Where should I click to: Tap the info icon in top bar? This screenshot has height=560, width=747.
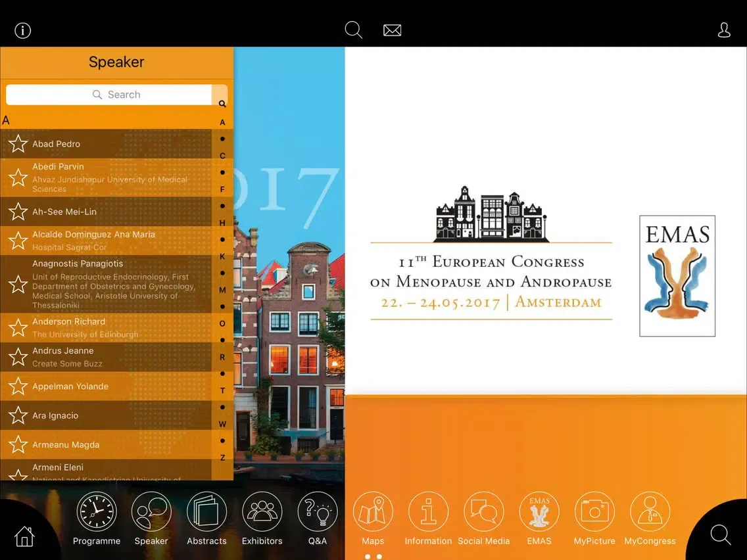[23, 30]
